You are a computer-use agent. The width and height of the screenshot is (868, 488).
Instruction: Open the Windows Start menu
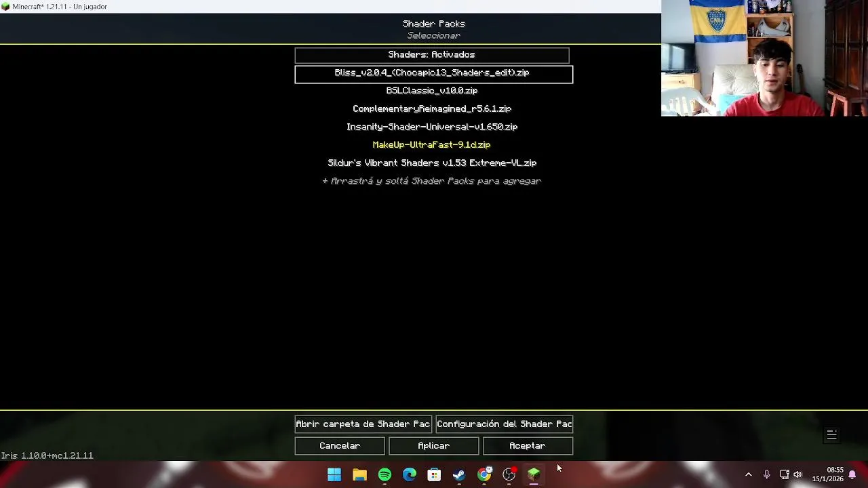334,475
